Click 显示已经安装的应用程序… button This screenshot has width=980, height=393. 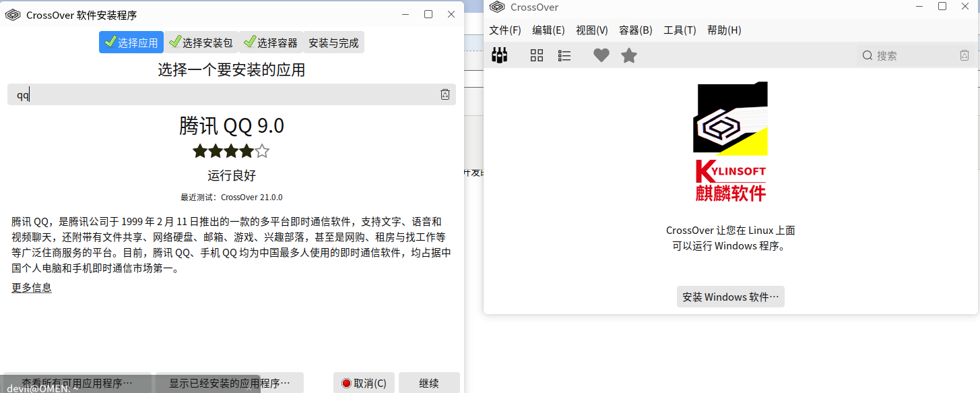click(x=230, y=383)
